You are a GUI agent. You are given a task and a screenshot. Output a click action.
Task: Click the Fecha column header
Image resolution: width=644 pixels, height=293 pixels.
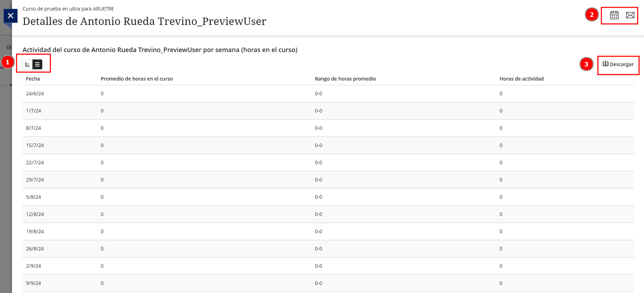[33, 79]
